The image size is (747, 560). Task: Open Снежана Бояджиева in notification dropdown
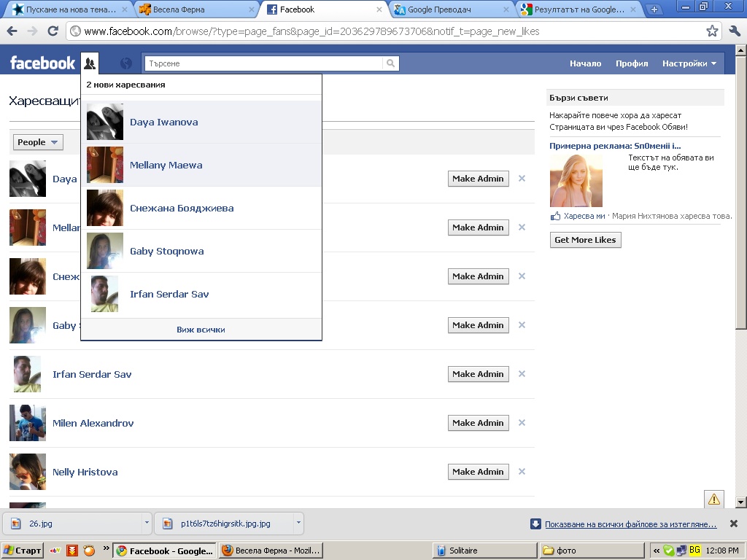click(x=201, y=208)
